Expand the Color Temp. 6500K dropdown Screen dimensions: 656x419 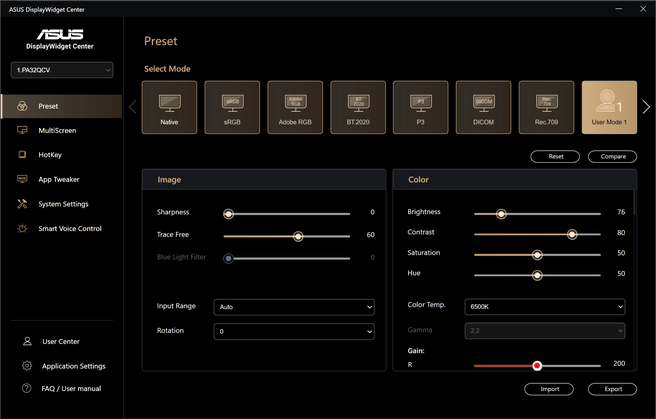pos(545,307)
